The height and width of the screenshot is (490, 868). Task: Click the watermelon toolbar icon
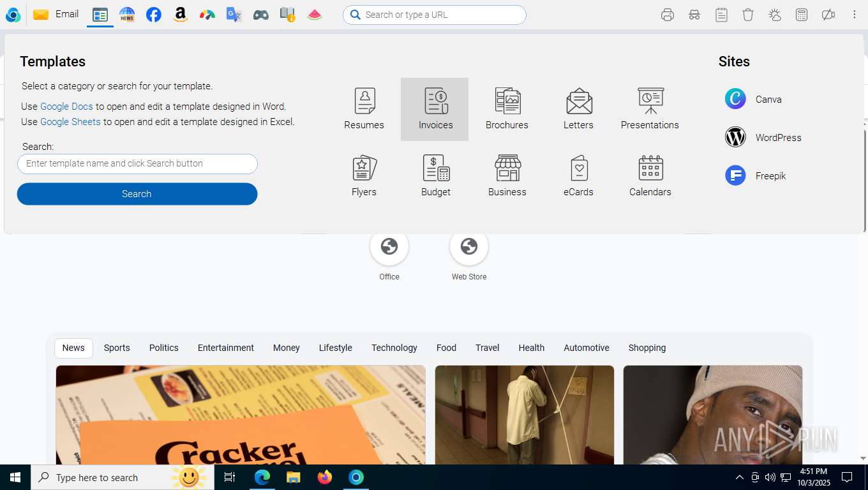315,15
